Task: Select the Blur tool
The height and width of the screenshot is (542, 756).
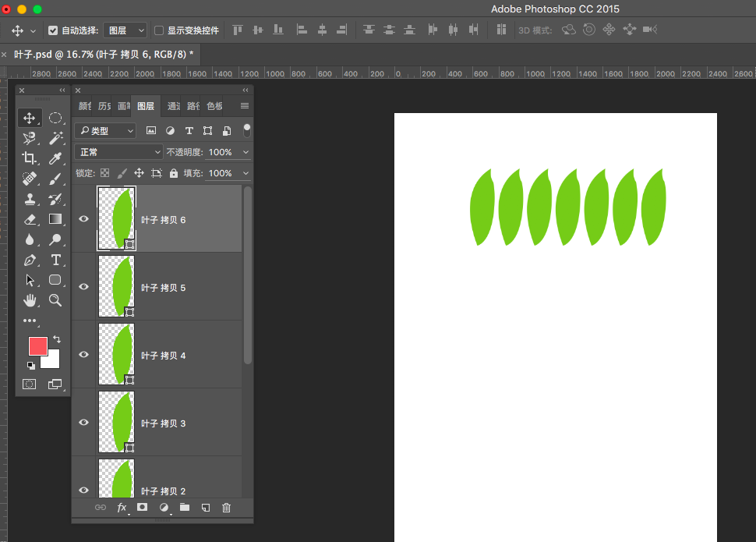Action: click(x=30, y=239)
